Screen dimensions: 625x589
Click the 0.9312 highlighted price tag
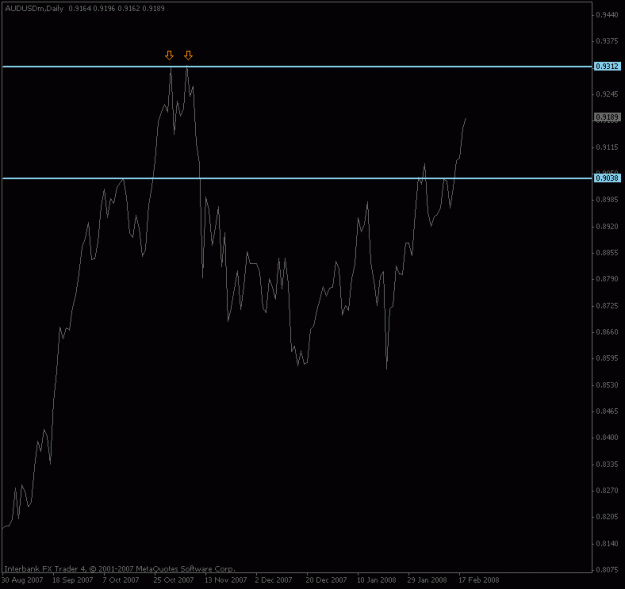(x=607, y=66)
